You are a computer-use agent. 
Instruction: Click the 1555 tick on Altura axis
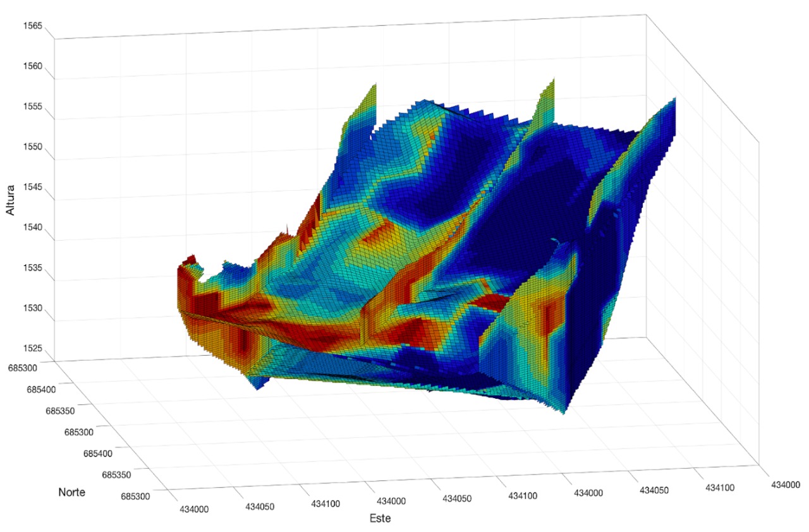click(32, 107)
